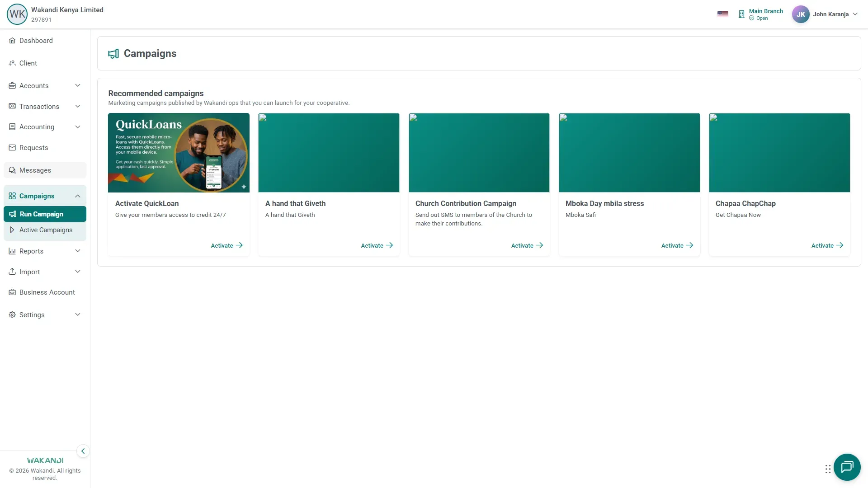
Task: Click the Transactions money icon
Action: click(12, 106)
